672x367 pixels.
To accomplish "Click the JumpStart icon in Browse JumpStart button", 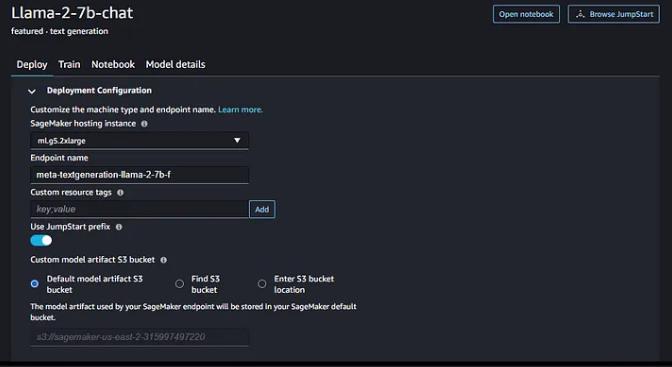I will 580,14.
